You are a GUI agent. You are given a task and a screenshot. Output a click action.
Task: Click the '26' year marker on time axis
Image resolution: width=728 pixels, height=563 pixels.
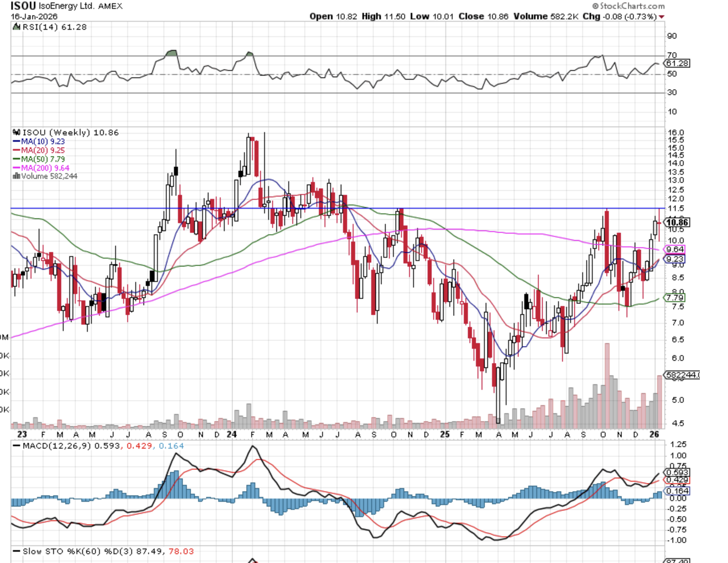[654, 434]
